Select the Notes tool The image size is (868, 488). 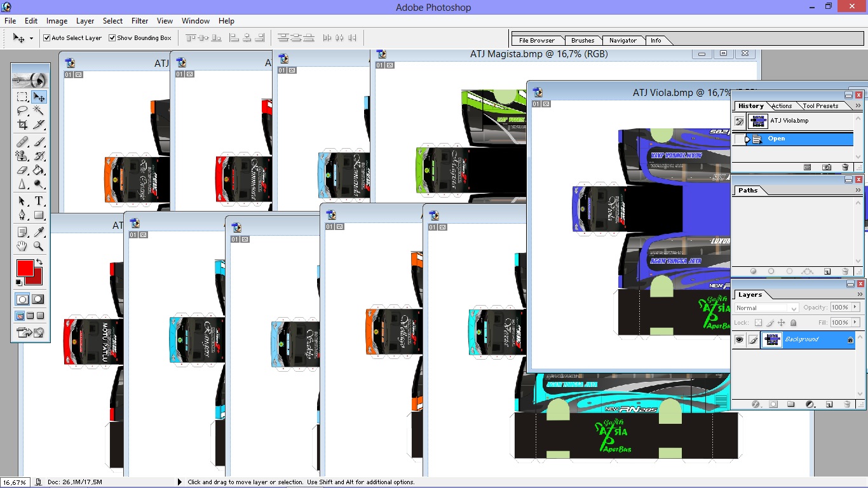click(x=22, y=231)
